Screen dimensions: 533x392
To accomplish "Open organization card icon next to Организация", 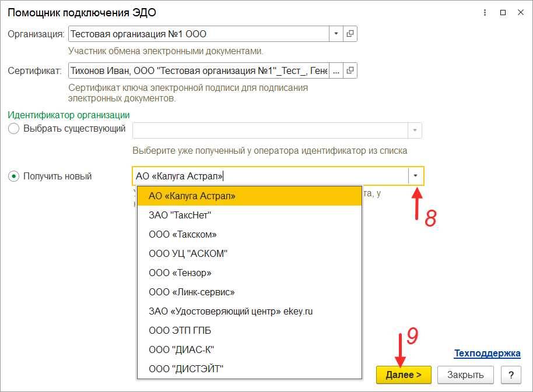I will click(350, 34).
